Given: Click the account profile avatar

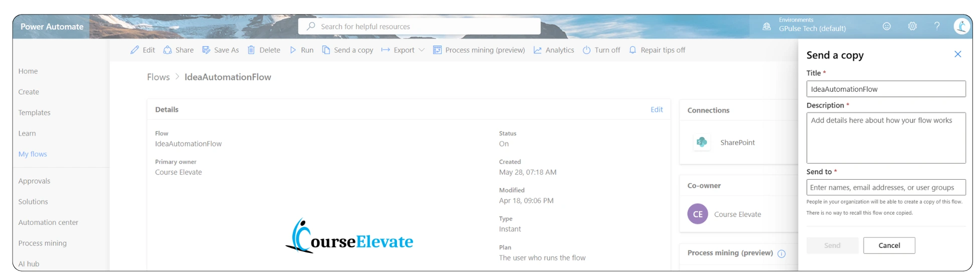Looking at the screenshot, I should [961, 26].
